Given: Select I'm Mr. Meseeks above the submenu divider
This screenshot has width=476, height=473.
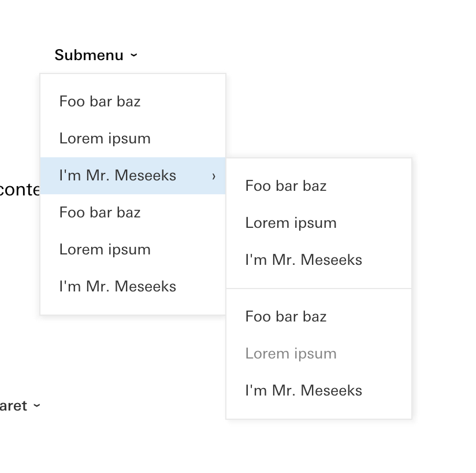Looking at the screenshot, I should [304, 260].
